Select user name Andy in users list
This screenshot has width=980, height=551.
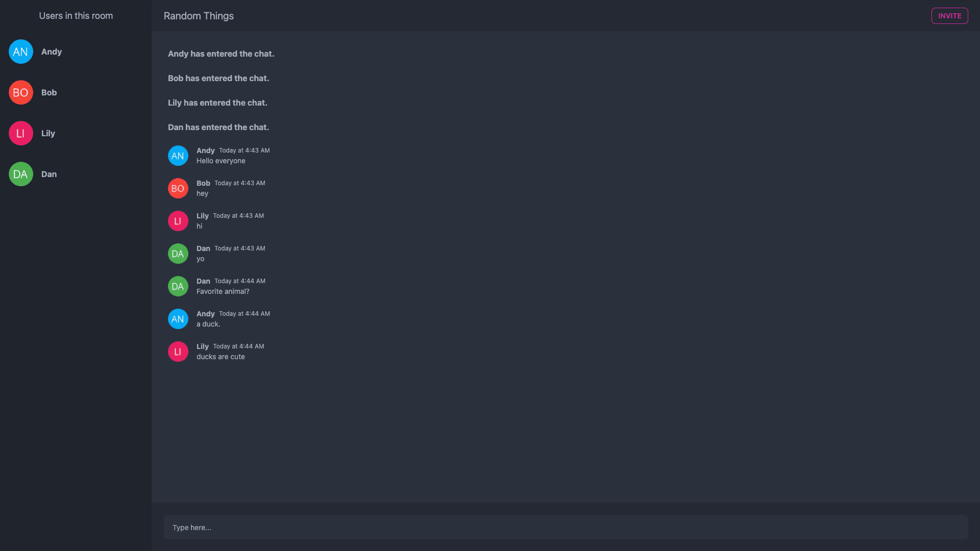tap(52, 52)
